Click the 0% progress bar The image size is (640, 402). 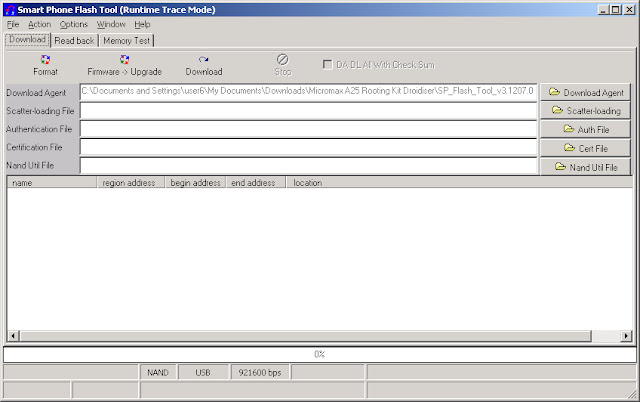point(320,354)
